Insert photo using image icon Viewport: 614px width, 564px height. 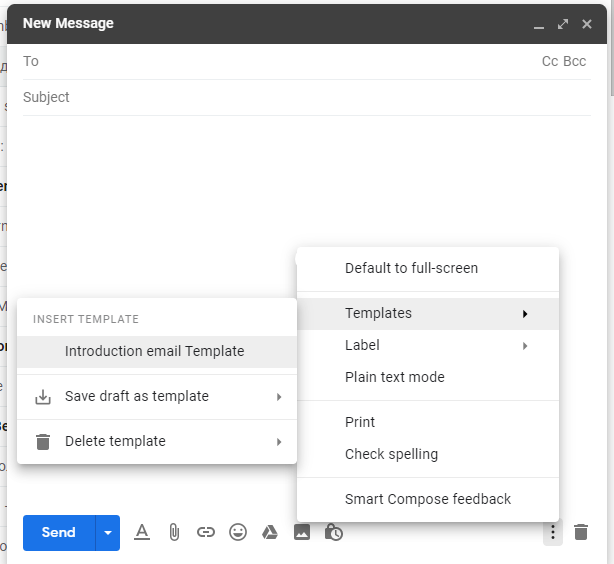[302, 532]
